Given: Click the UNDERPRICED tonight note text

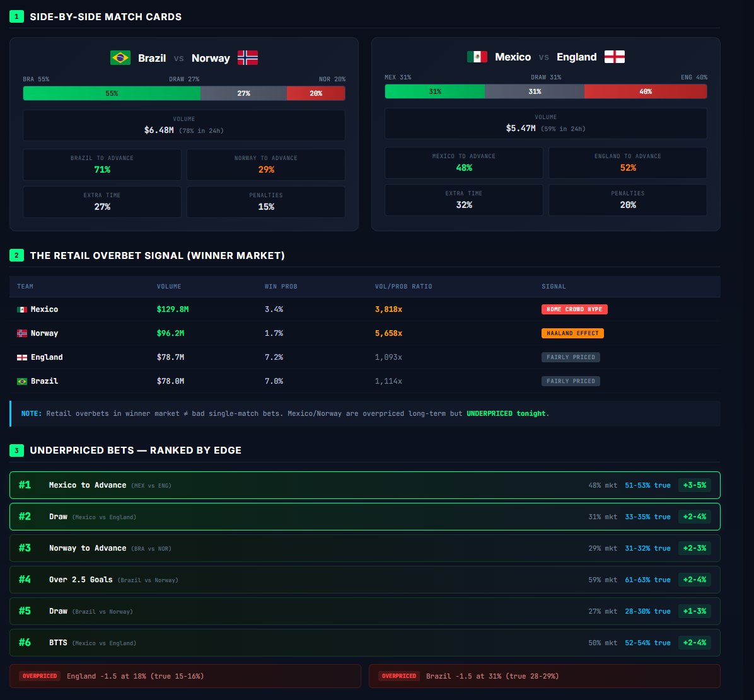Looking at the screenshot, I should [x=506, y=414].
